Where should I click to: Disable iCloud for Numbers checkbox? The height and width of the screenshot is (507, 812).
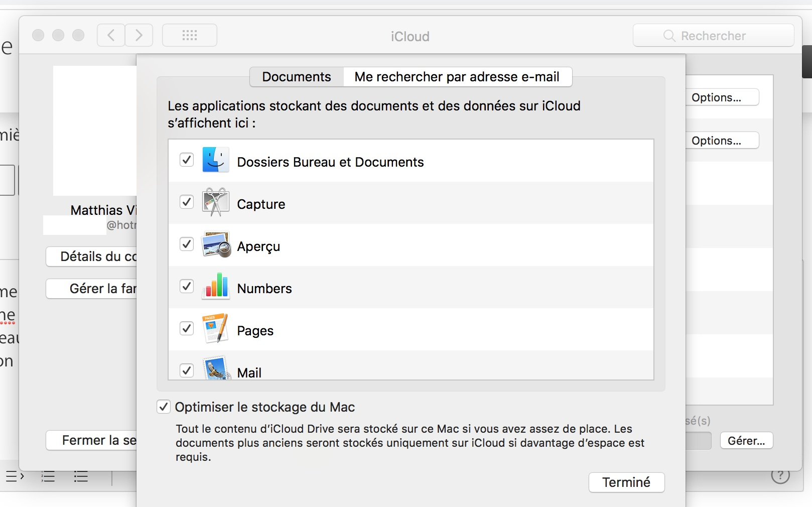coord(187,286)
